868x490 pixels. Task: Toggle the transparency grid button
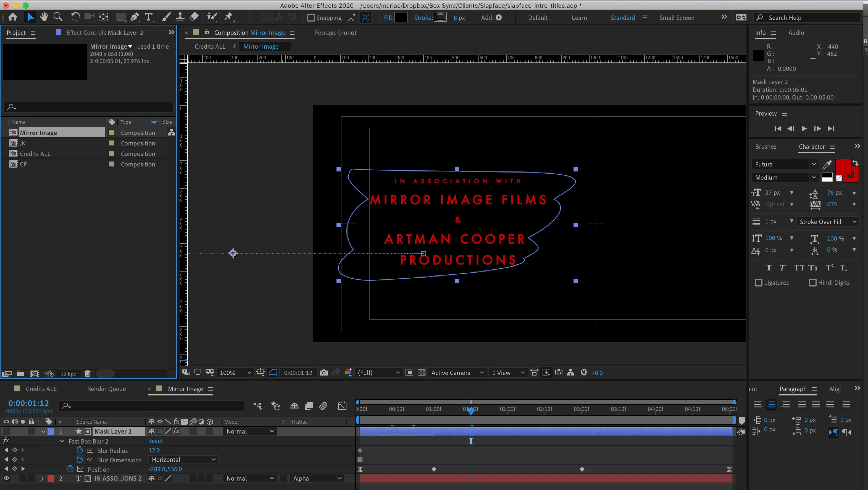(421, 373)
